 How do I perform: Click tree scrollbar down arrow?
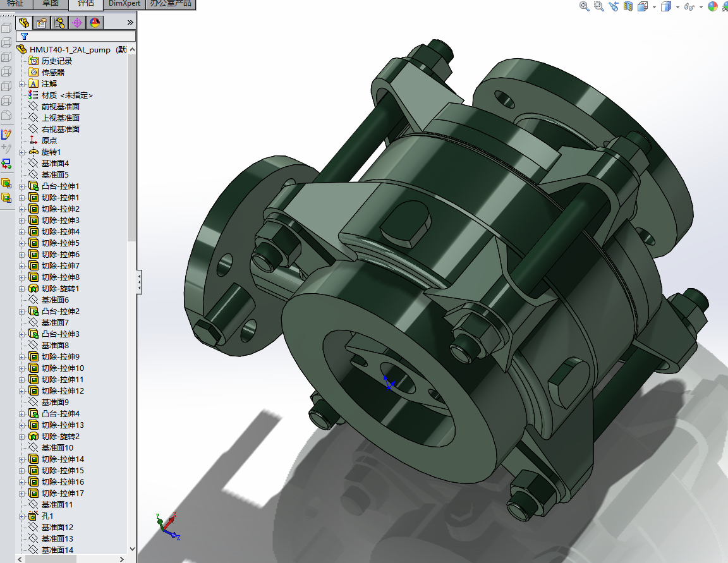pos(132,548)
